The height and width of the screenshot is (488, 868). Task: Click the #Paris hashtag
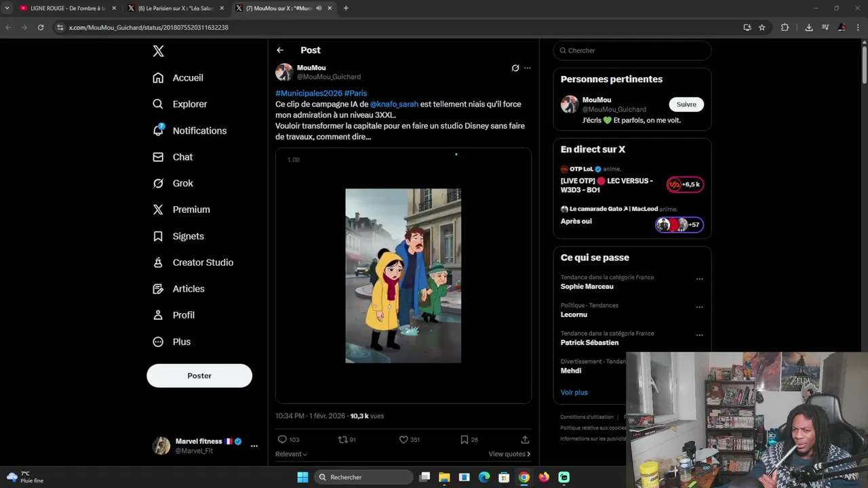coord(355,94)
